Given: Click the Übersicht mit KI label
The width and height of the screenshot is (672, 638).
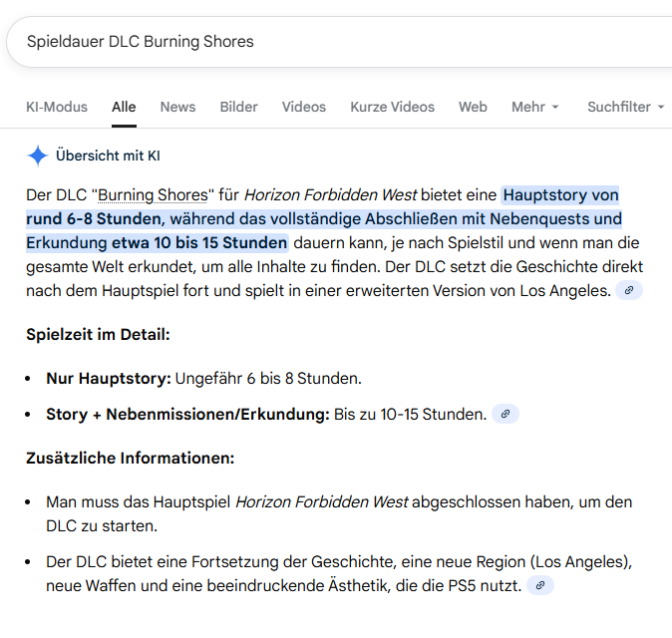Looking at the screenshot, I should click(x=108, y=156).
